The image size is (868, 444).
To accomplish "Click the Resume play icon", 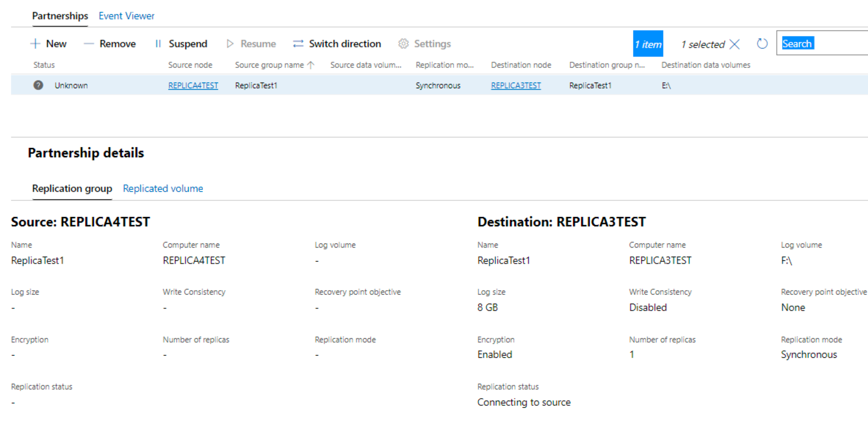I will click(230, 44).
